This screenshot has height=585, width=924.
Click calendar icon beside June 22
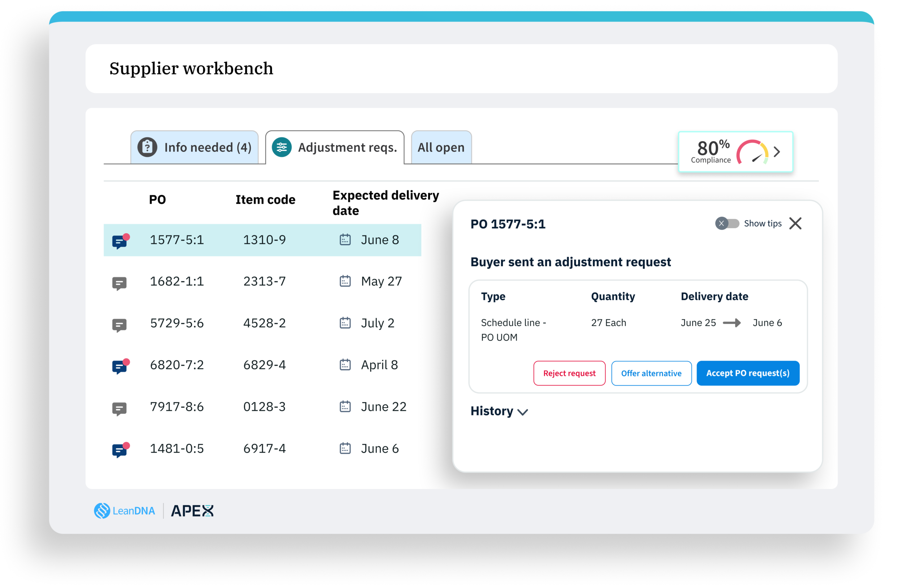pyautogui.click(x=345, y=406)
